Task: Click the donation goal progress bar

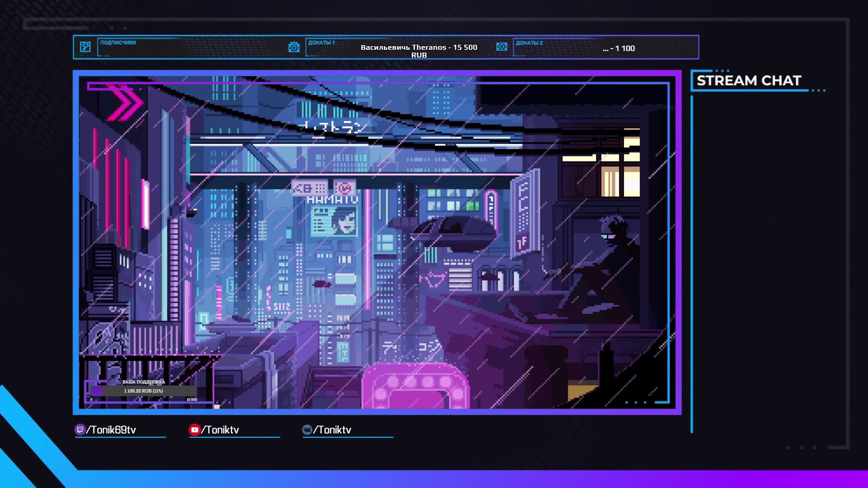Action: coord(143,391)
